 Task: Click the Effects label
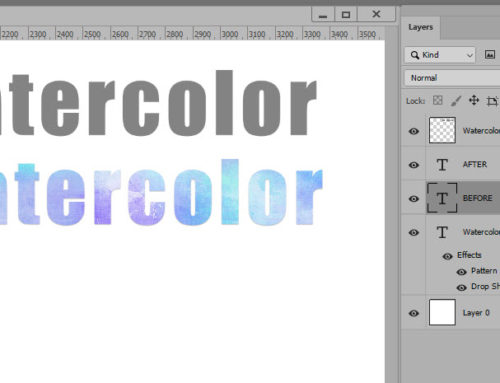469,255
